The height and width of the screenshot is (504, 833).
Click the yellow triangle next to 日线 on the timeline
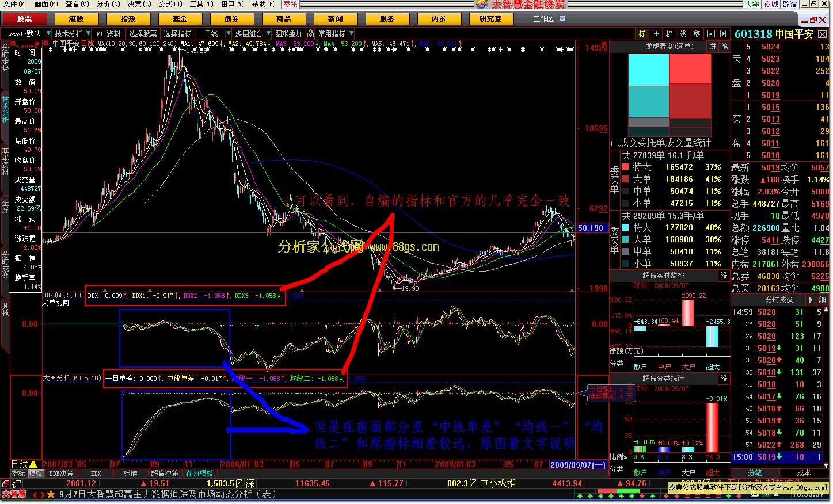pos(33,464)
